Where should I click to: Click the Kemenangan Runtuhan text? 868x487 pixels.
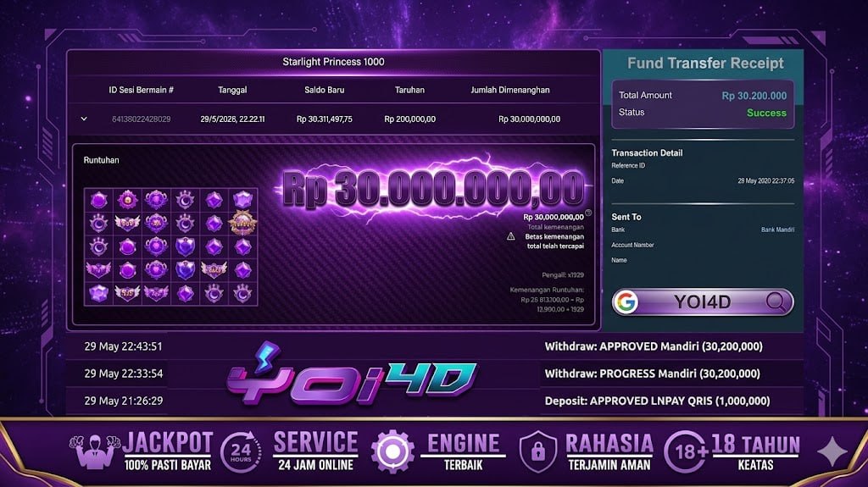[547, 290]
